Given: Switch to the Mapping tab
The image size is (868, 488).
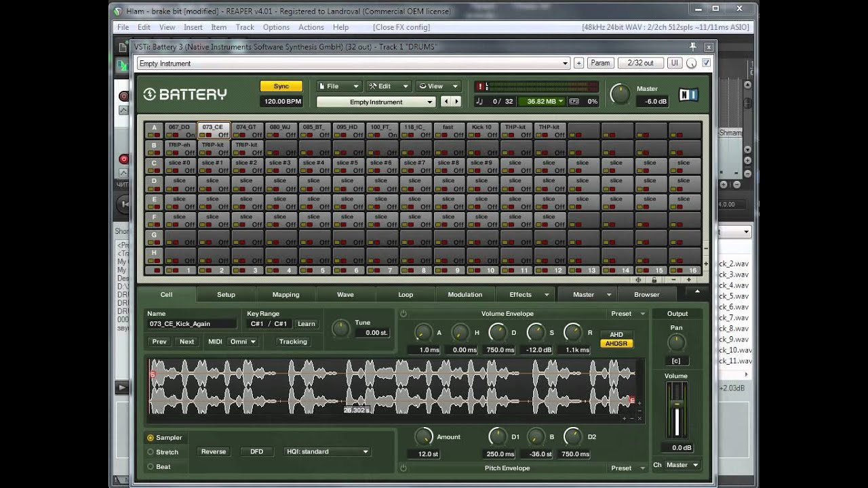Looking at the screenshot, I should pos(285,295).
